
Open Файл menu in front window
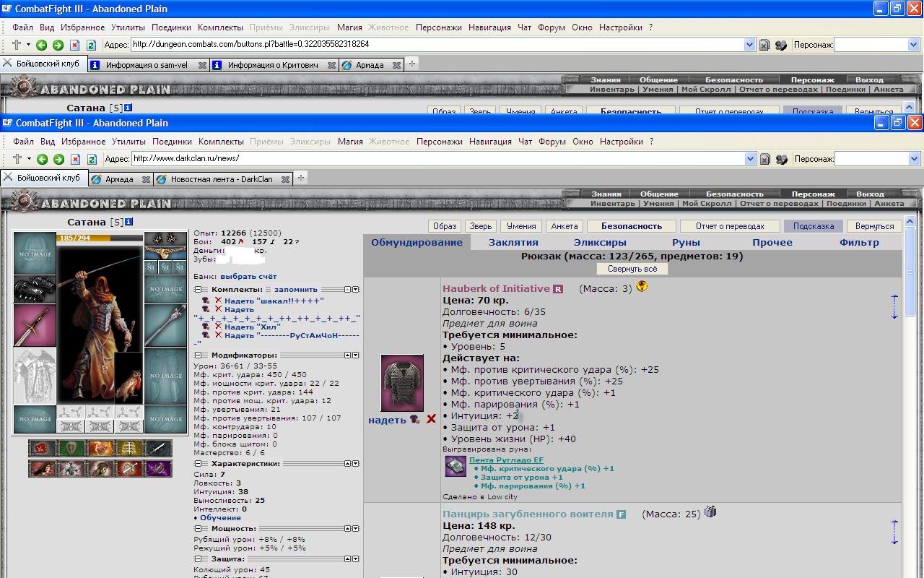coord(23,142)
